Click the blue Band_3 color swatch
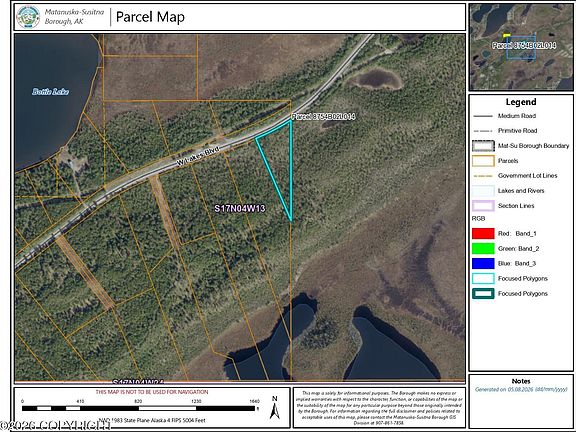Image resolution: width=576 pixels, height=432 pixels. point(483,264)
